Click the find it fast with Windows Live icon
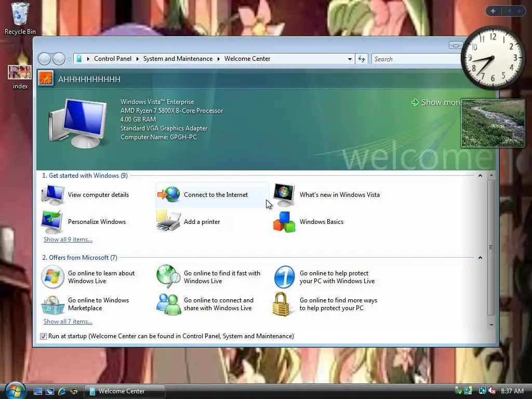The width and height of the screenshot is (532, 399). pyautogui.click(x=168, y=276)
